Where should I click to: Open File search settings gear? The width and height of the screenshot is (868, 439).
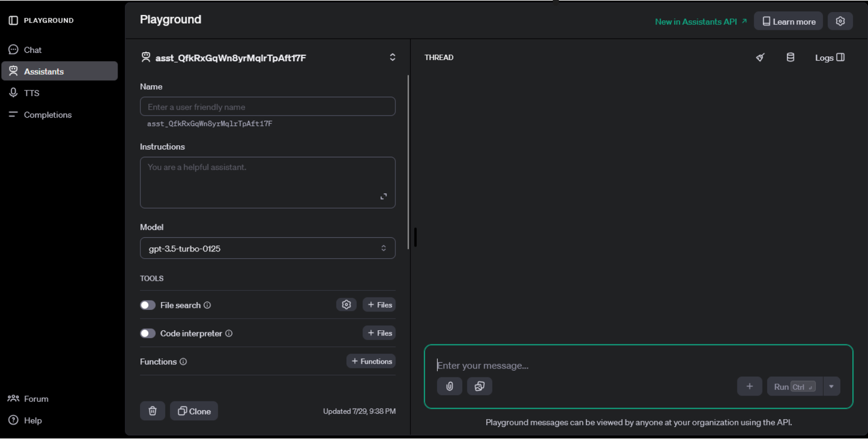[x=346, y=305]
